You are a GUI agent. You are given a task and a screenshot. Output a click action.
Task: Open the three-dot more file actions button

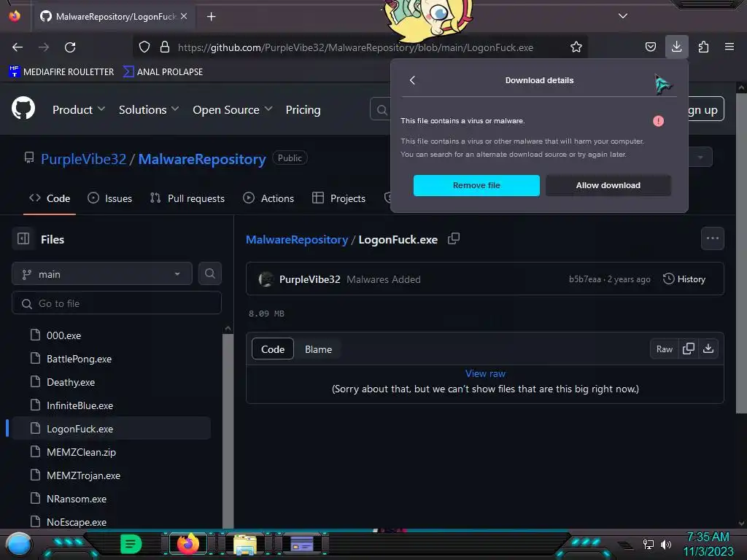[713, 238]
